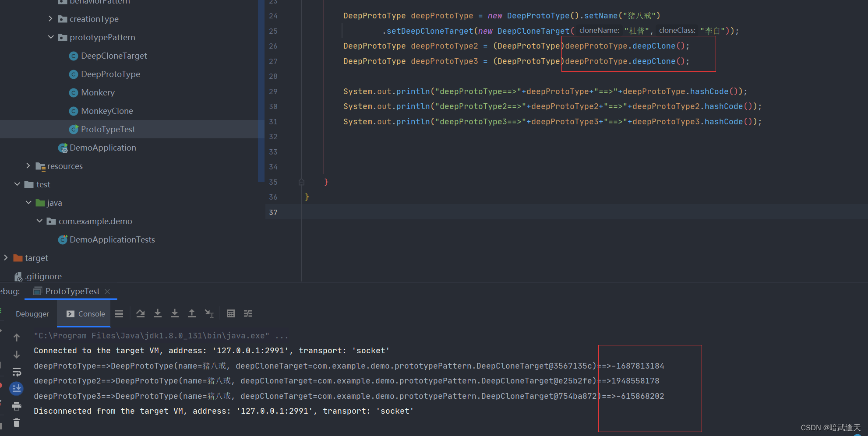This screenshot has width=868, height=436.
Task: Click the Step Over debug icon
Action: (140, 313)
